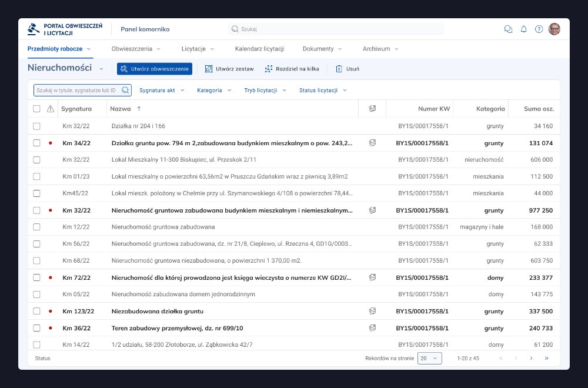The image size is (588, 388).
Task: Expand the Status licytacji filter
Action: (x=323, y=91)
